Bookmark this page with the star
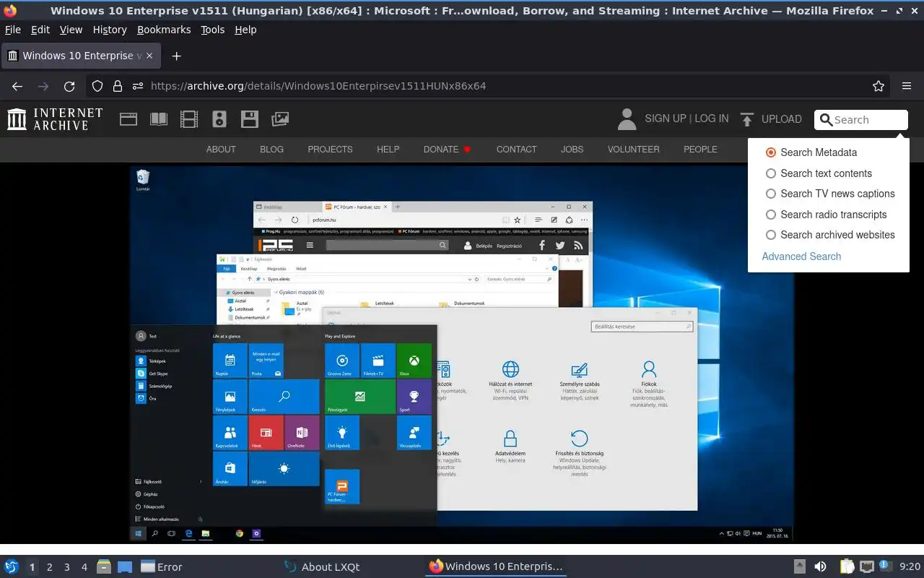Viewport: 924px width, 578px height. pos(879,86)
